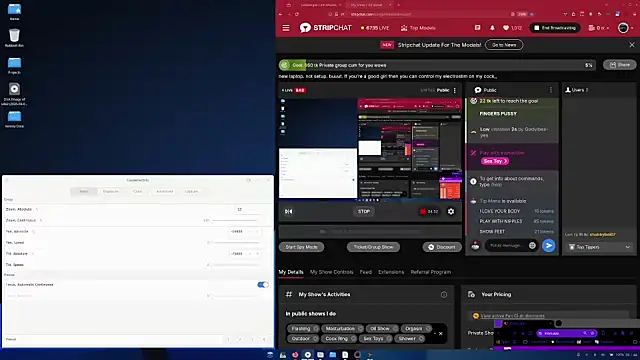
Task: Click the mirror video icon
Action: [289, 211]
